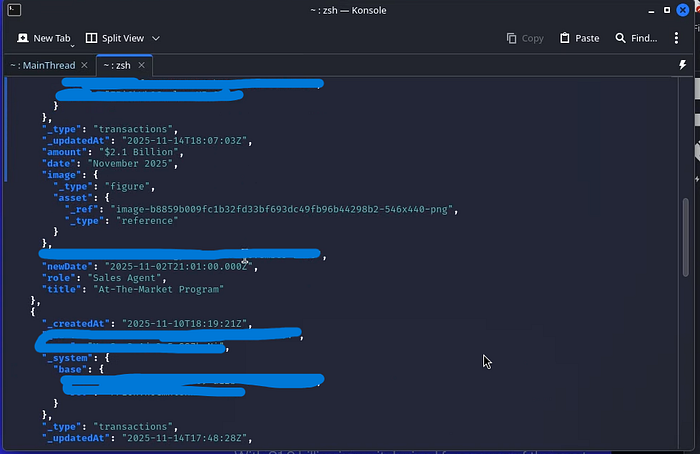Click the magnifying glass Find icon
Viewport: 700px width, 454px height.
621,38
